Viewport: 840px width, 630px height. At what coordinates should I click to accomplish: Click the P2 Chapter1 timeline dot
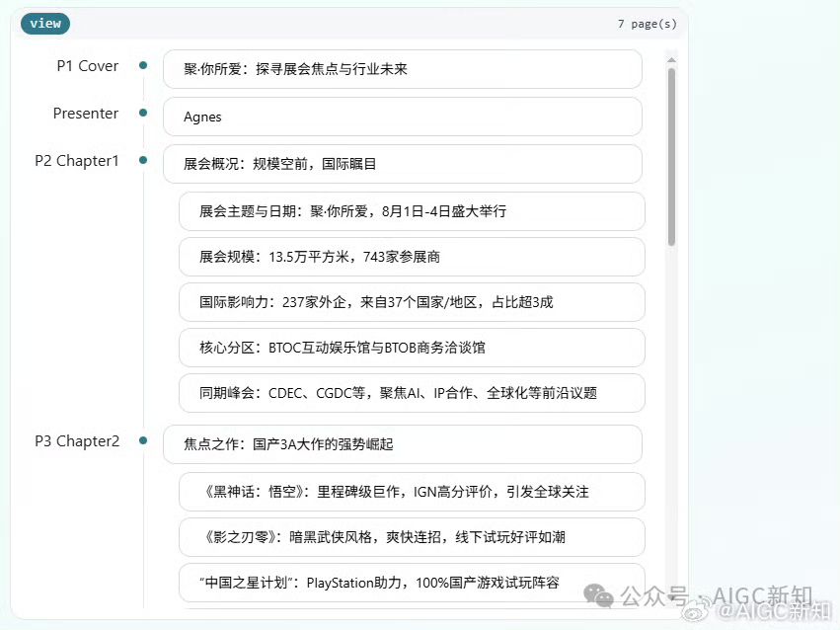coord(143,160)
